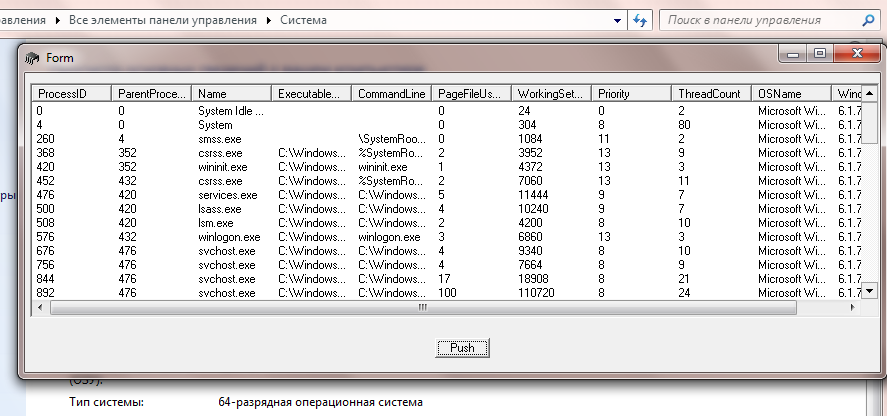Click the OSName column header

tap(790, 93)
